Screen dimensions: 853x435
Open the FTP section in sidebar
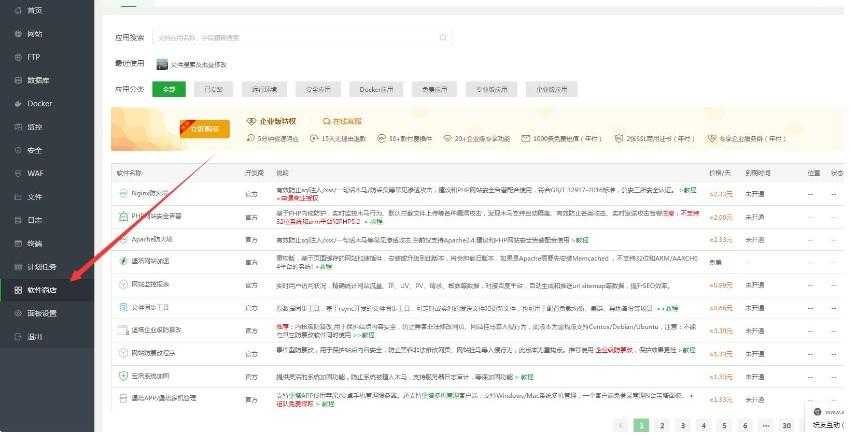click(33, 57)
